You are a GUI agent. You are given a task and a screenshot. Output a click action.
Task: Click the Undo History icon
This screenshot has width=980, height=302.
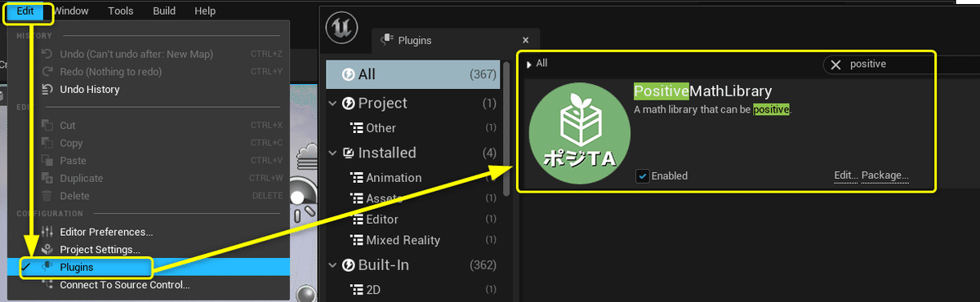pyautogui.click(x=47, y=90)
